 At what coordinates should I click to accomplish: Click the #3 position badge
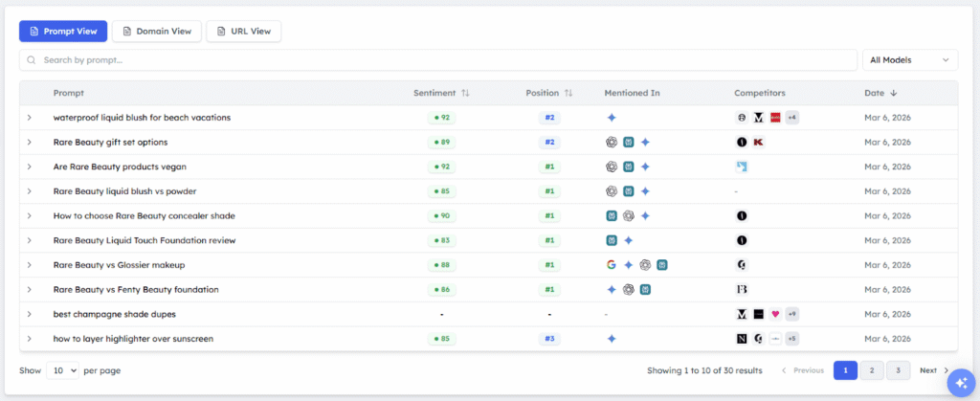549,339
